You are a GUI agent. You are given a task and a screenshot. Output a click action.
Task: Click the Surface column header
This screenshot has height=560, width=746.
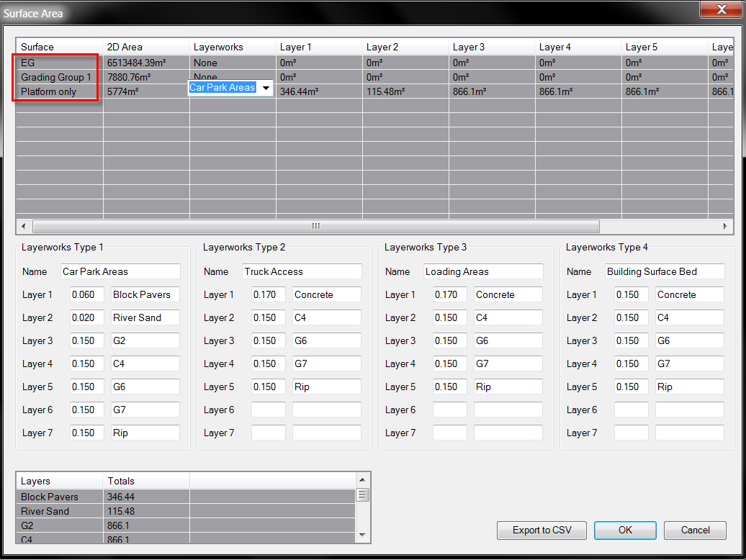click(60, 47)
